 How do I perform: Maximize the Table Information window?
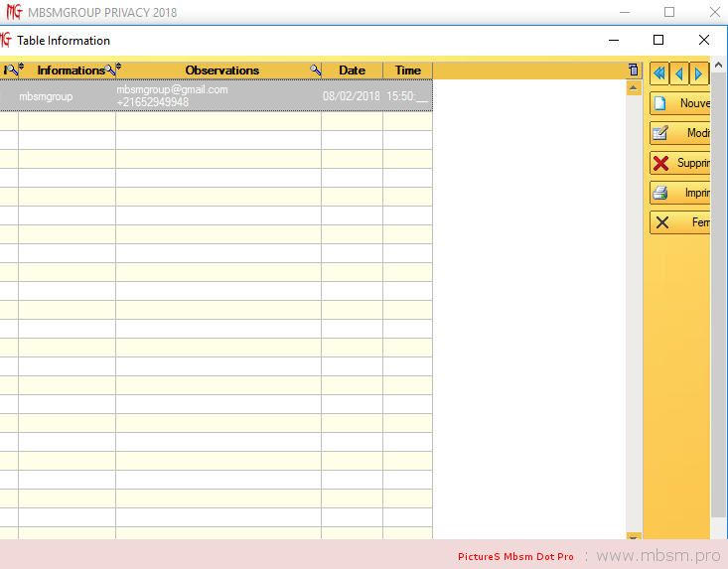coord(658,40)
